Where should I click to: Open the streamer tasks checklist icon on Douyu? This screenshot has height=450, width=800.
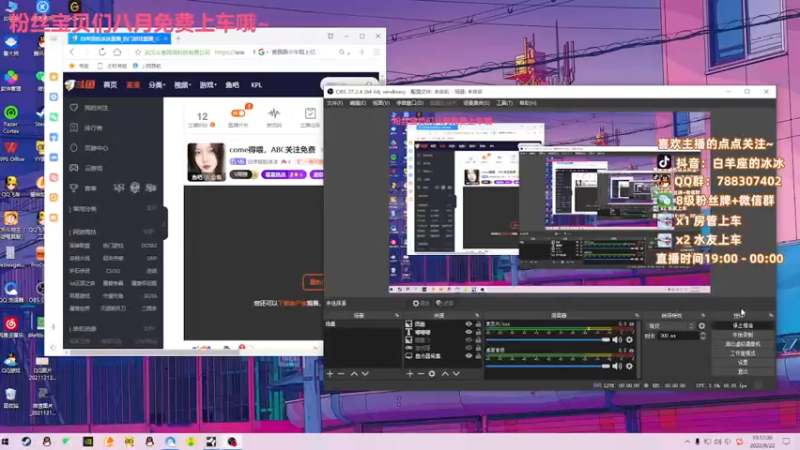point(310,113)
